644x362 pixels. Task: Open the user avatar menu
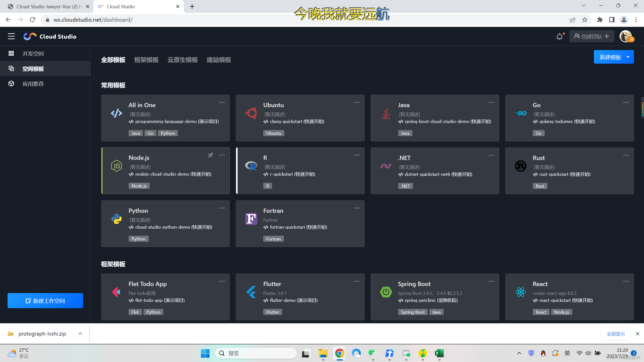click(x=626, y=36)
